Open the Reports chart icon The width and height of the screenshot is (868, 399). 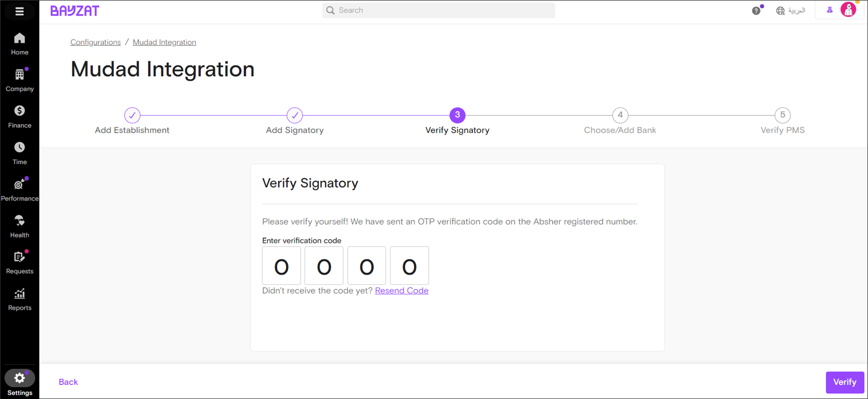click(x=20, y=294)
